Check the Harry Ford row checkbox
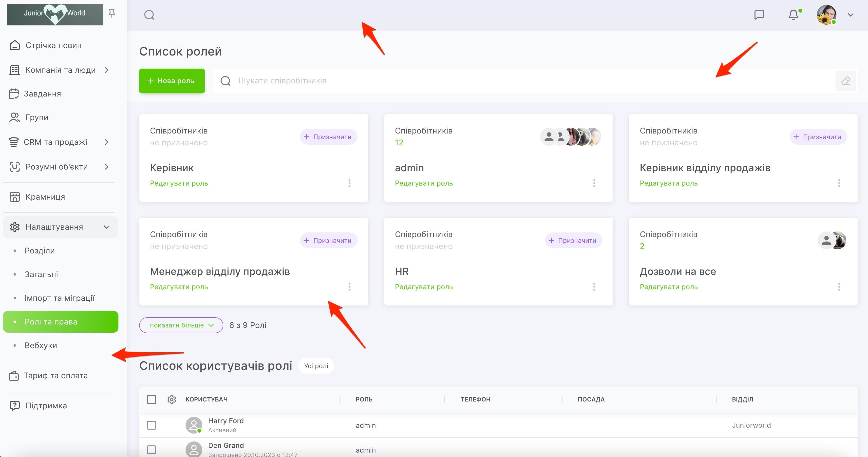The height and width of the screenshot is (457, 868). (x=152, y=425)
